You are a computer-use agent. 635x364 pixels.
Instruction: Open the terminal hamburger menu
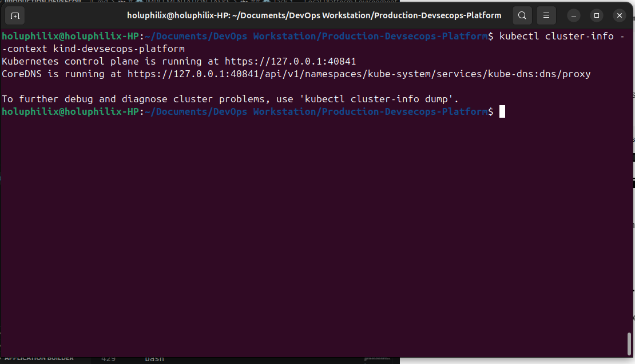(546, 16)
